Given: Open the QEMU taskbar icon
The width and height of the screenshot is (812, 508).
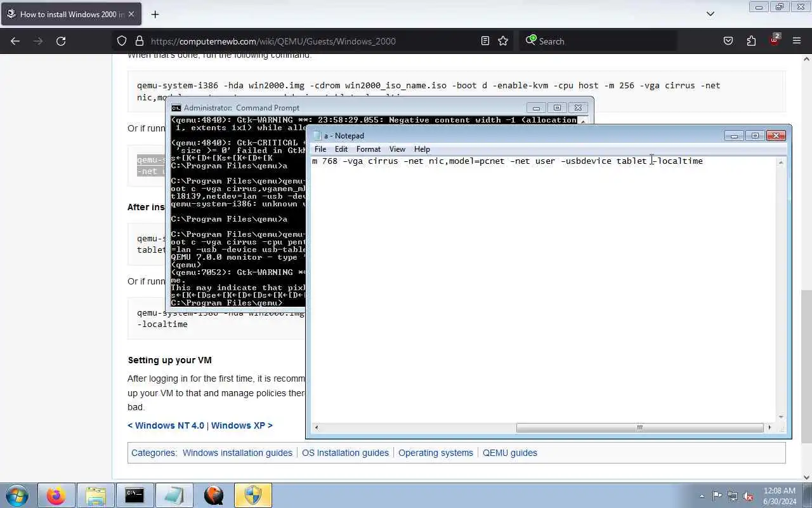Looking at the screenshot, I should (214, 495).
